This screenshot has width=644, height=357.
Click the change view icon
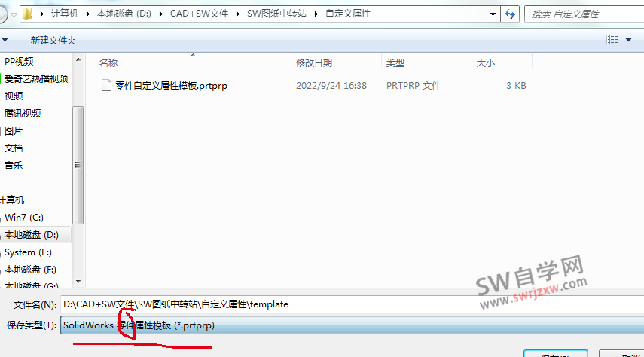click(612, 40)
